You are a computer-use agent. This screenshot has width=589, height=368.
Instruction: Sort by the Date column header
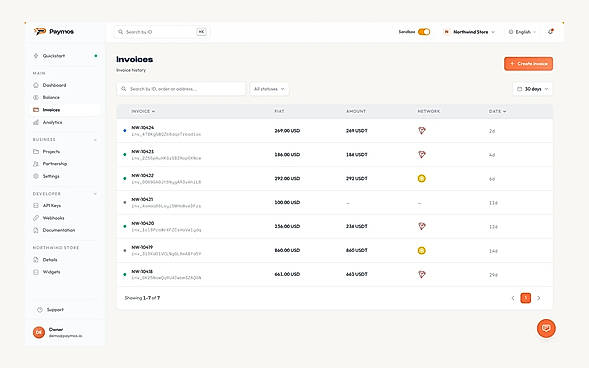pyautogui.click(x=497, y=111)
